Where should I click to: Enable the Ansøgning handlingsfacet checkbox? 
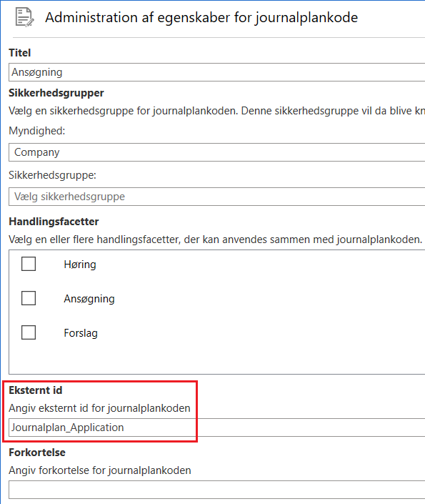(29, 298)
